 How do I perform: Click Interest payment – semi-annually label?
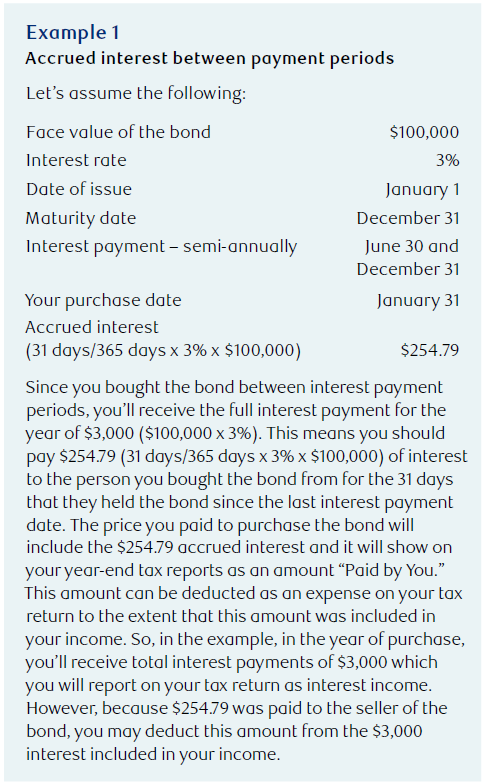click(x=162, y=246)
